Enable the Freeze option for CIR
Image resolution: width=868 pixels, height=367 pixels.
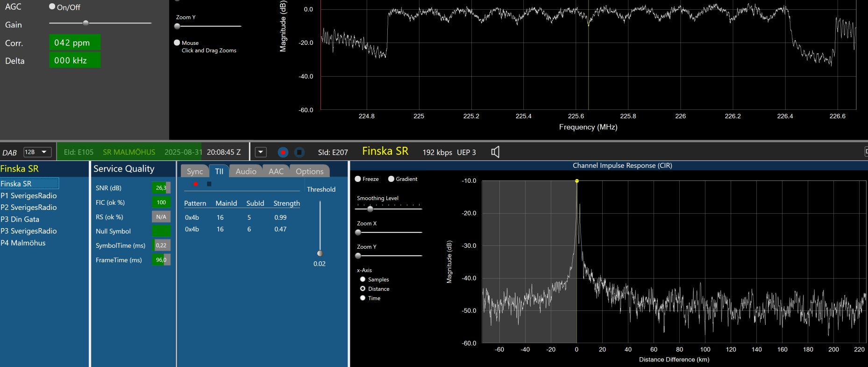click(x=358, y=179)
